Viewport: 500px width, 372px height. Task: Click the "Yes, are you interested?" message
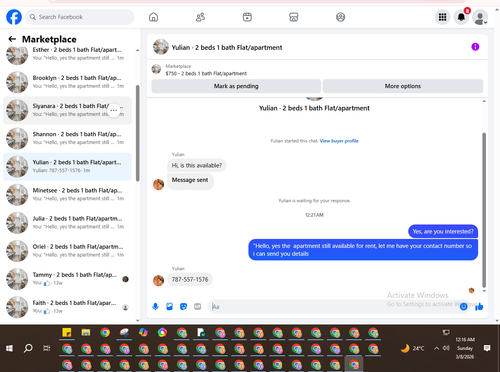(443, 231)
